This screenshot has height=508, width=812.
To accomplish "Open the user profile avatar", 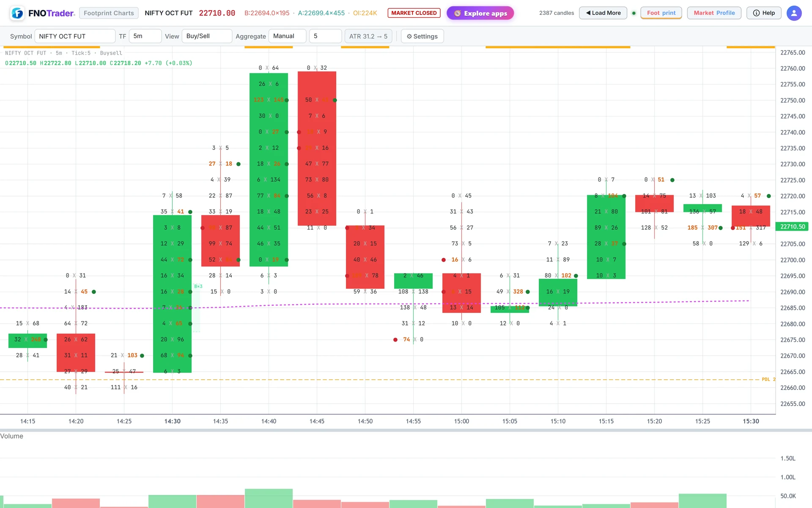I will click(794, 13).
